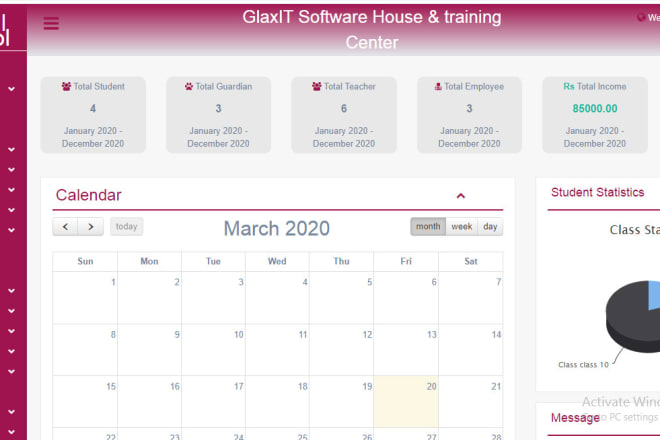
Task: Select the Total Employee card value 3
Action: click(469, 109)
